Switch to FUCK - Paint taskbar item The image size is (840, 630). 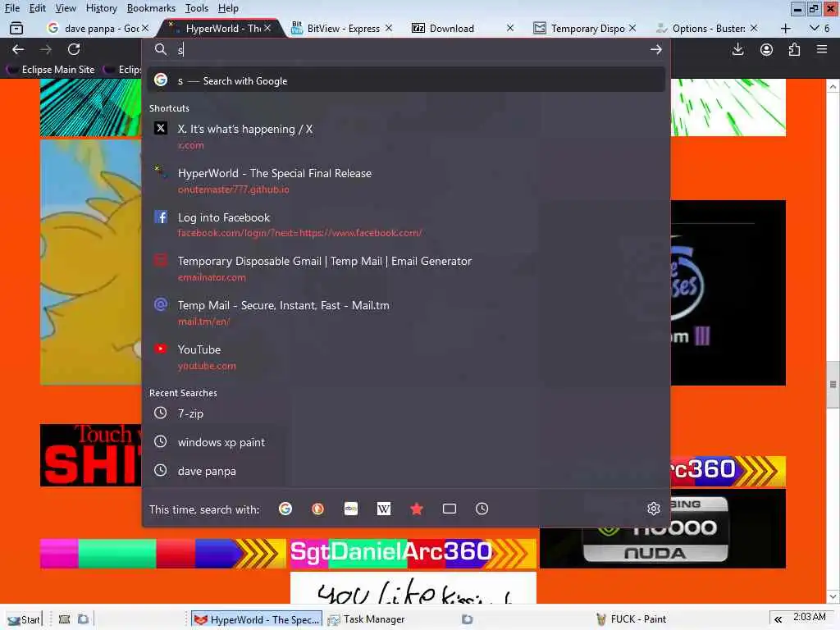pyautogui.click(x=631, y=619)
